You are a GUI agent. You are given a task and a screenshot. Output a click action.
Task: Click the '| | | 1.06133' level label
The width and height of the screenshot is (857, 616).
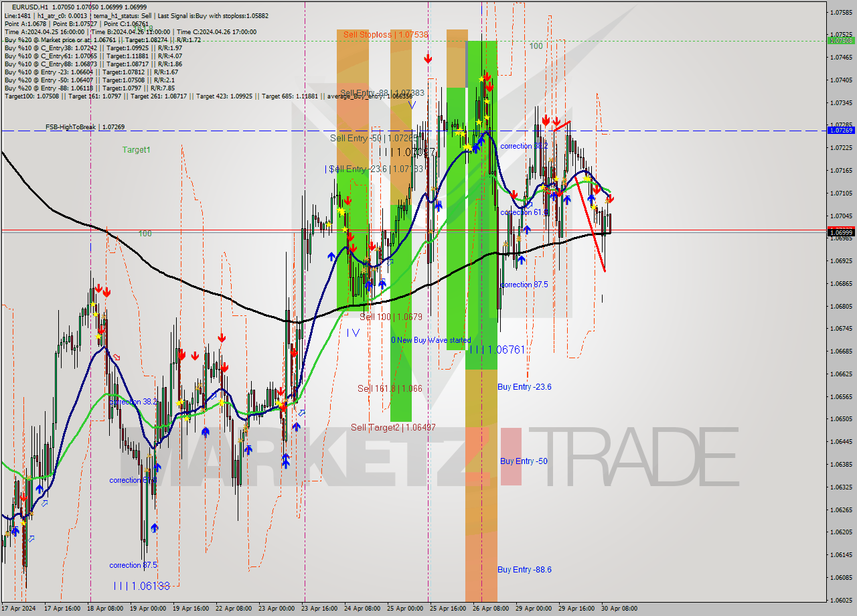(x=141, y=586)
